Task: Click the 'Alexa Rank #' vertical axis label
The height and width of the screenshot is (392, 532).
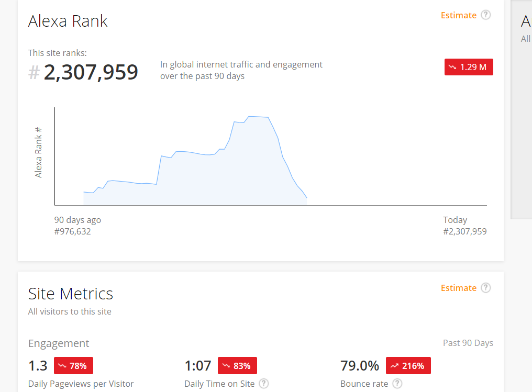Action: (x=38, y=152)
